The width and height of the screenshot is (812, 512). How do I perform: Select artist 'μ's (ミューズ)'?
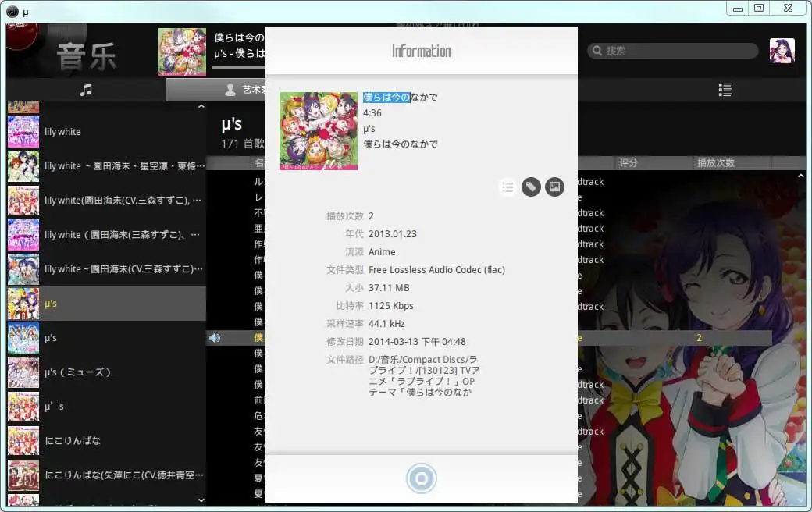106,372
